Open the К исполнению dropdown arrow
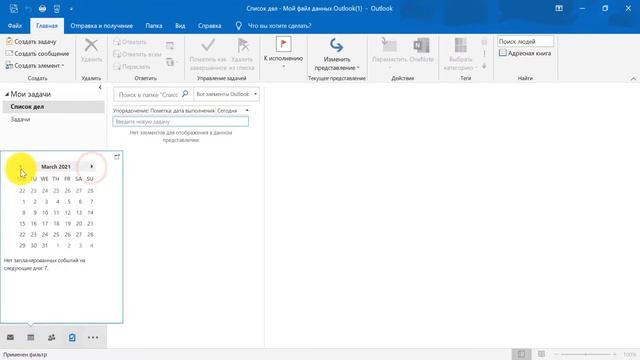The image size is (640, 360). point(283,66)
